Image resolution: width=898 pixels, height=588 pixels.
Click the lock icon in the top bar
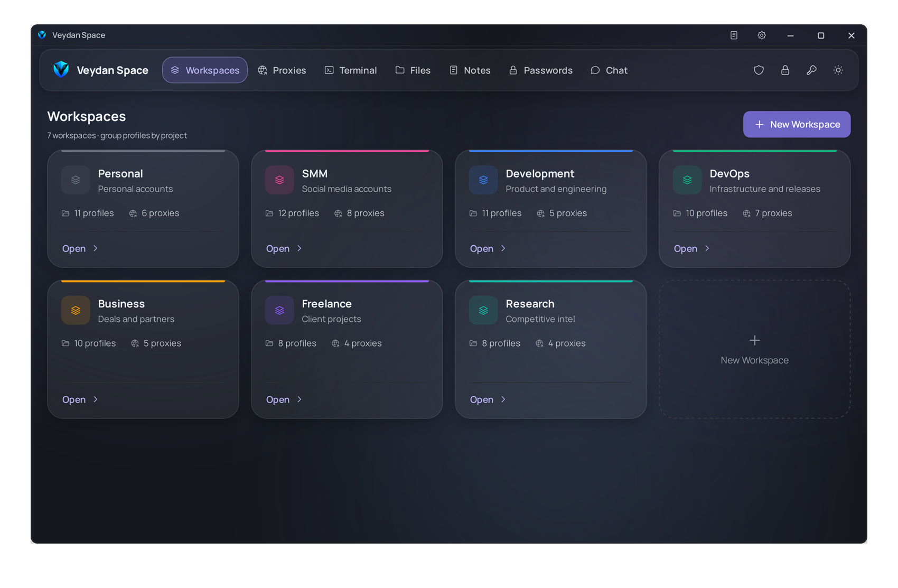pyautogui.click(x=785, y=70)
